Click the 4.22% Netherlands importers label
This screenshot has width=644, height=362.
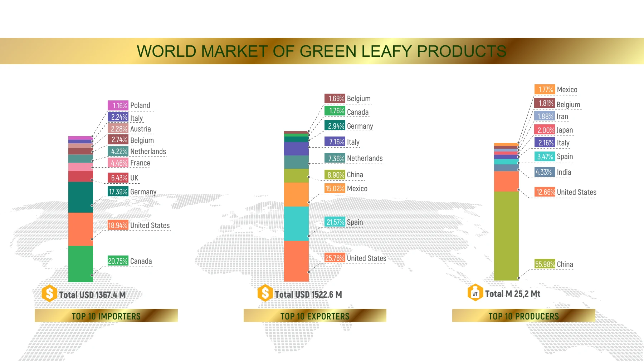(137, 151)
